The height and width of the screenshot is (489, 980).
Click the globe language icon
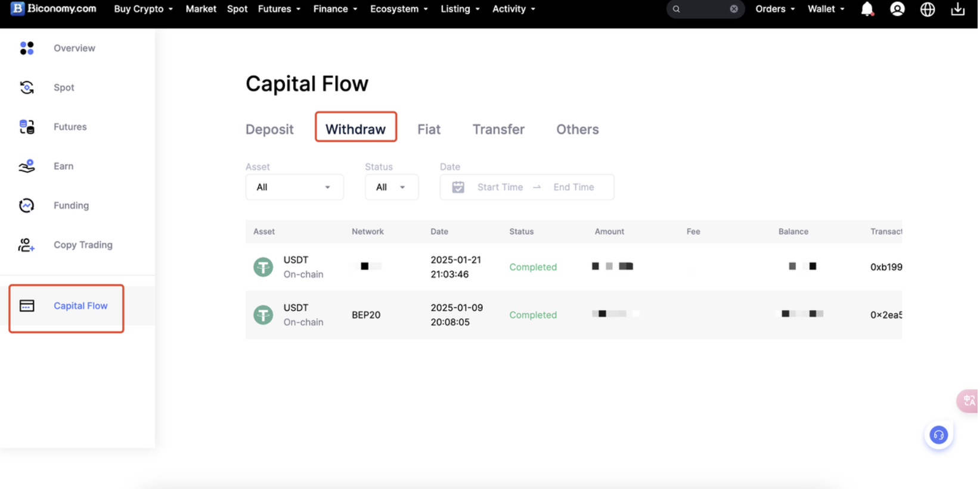[928, 9]
